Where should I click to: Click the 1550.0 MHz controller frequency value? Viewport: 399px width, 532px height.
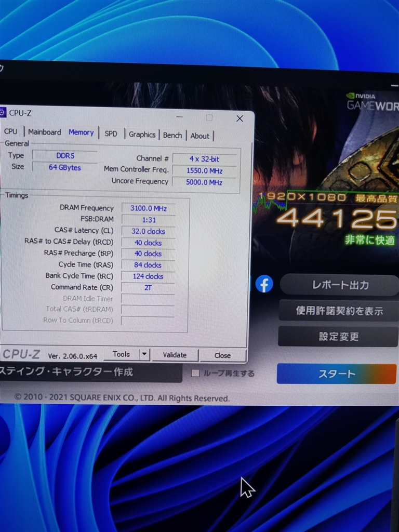point(204,170)
